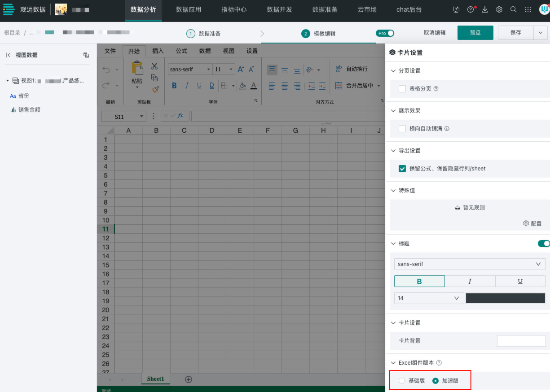This screenshot has width=550, height=392.
Task: Decrease font size with smaller A icon
Action: coord(251,70)
